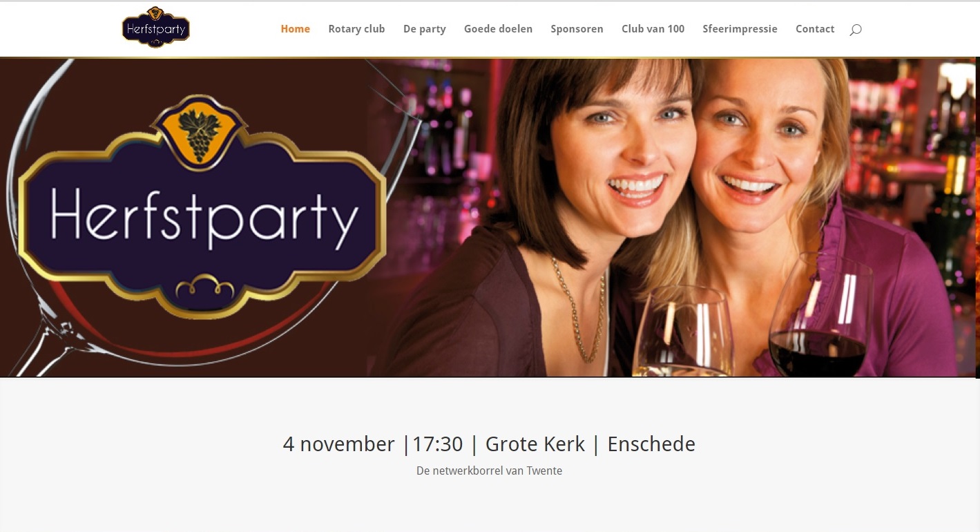
Task: Open the Contact page
Action: click(815, 29)
